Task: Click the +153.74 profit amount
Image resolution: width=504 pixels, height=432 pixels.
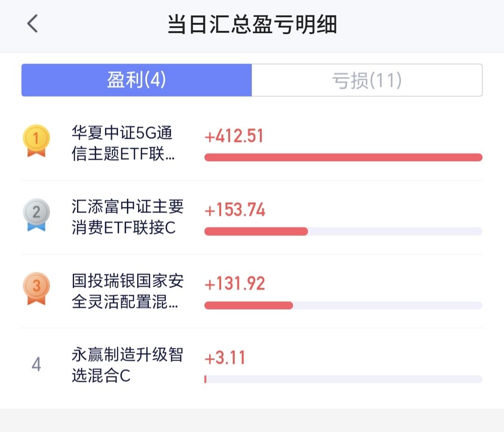Action: (235, 210)
